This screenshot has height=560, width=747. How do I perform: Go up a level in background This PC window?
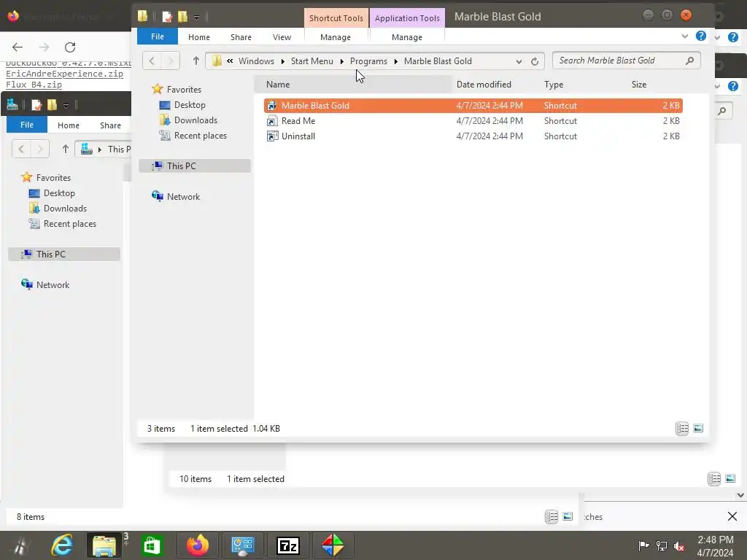[65, 149]
